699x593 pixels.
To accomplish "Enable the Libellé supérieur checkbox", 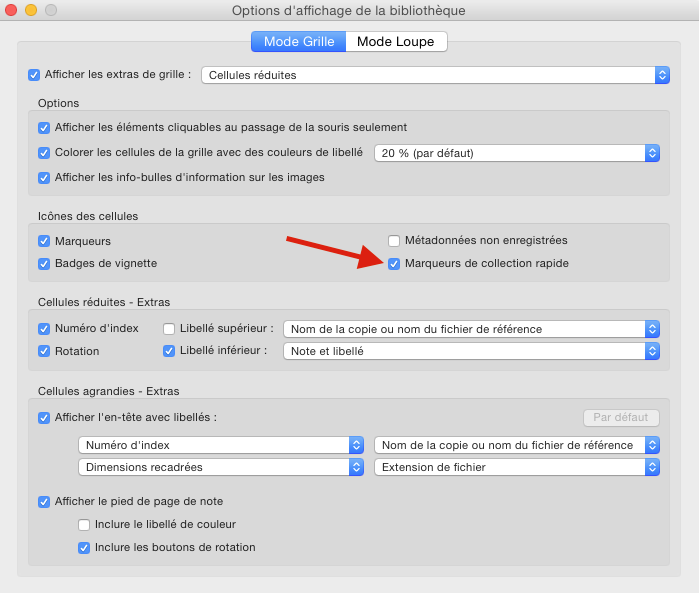I will pos(169,329).
